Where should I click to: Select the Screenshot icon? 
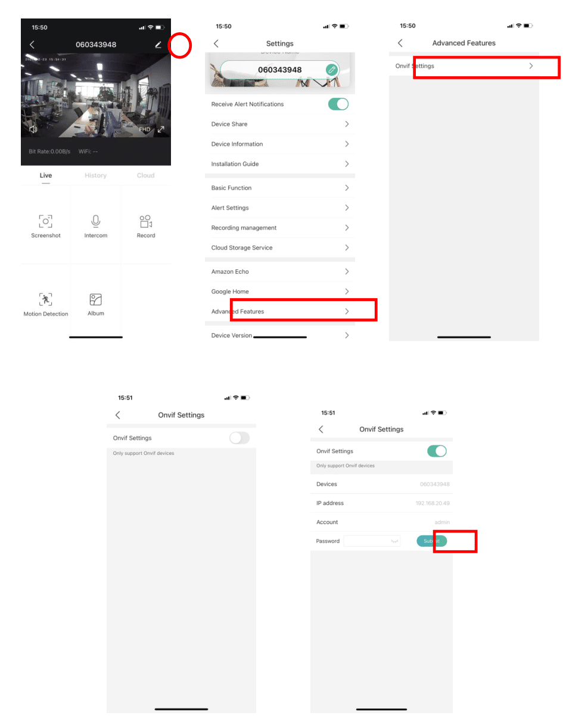point(45,221)
